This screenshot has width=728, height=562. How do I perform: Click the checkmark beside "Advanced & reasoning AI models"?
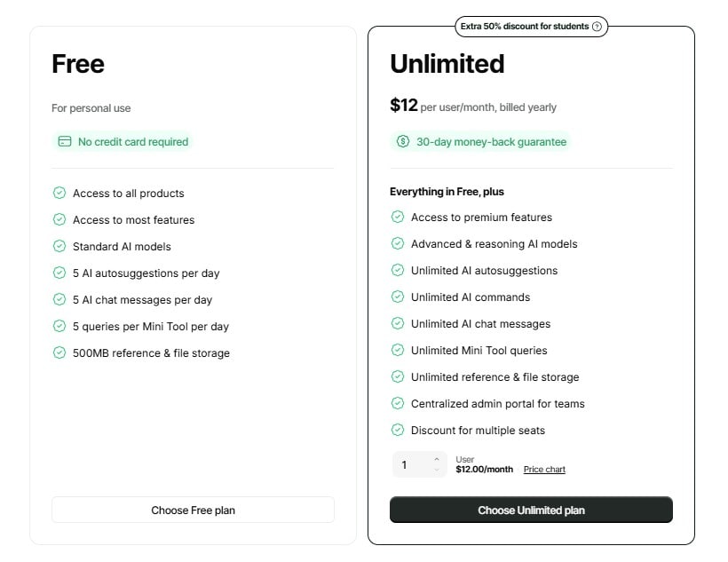[397, 243]
